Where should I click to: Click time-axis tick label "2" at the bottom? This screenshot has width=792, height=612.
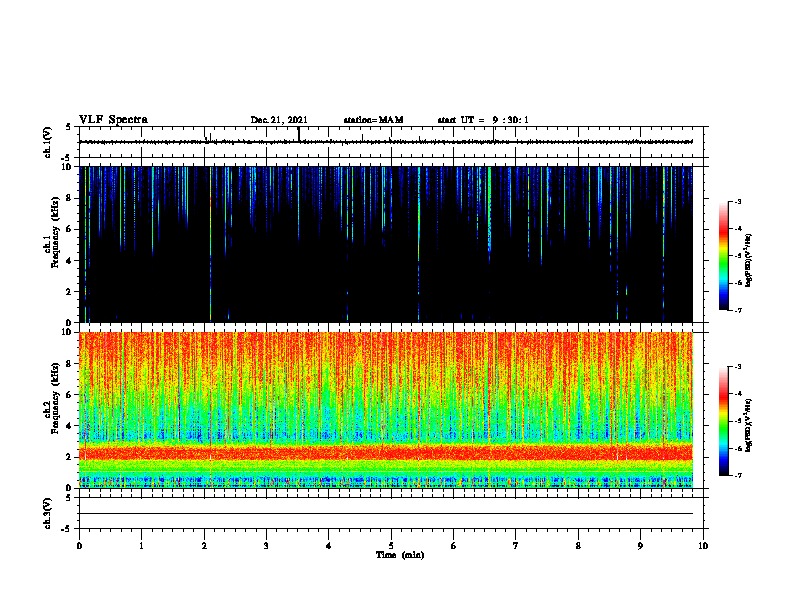point(204,546)
